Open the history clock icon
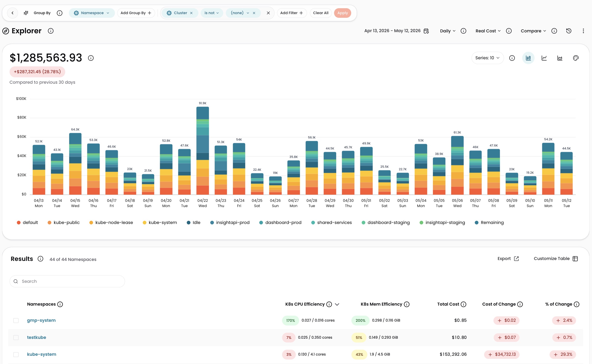 click(x=569, y=31)
